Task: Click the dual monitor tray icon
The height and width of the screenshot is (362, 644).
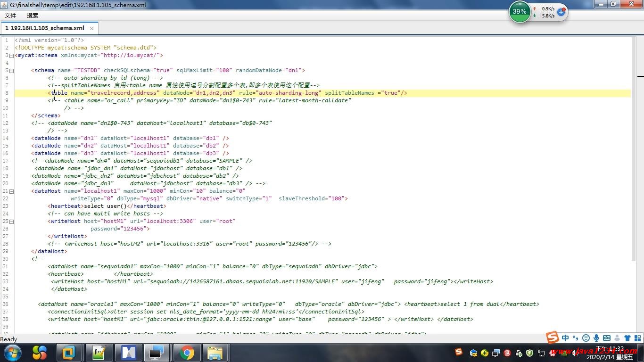Action: coord(496,353)
